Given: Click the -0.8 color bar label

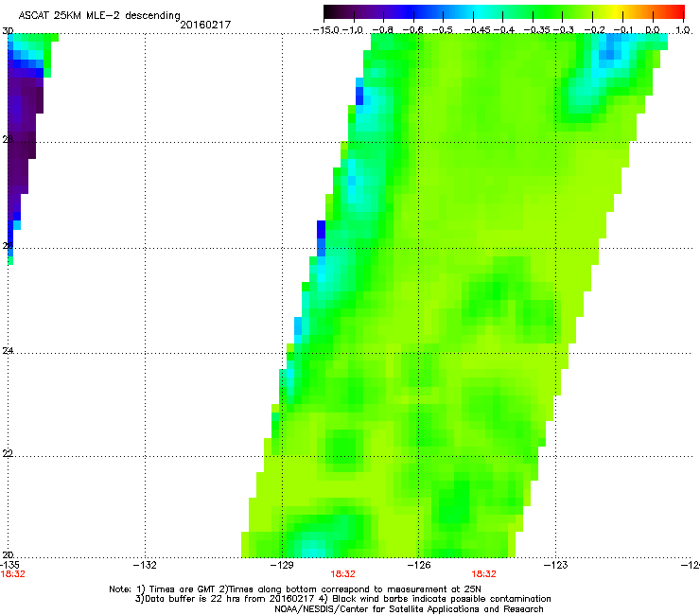Looking at the screenshot, I should click(383, 30).
